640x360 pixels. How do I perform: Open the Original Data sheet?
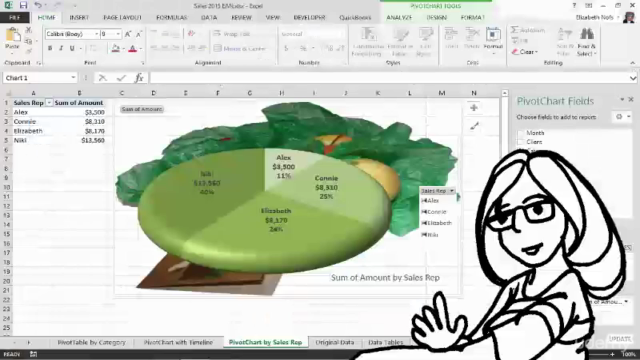pos(335,342)
